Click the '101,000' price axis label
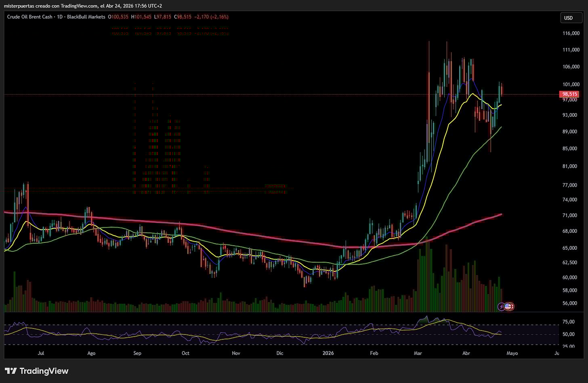Image resolution: width=588 pixels, height=383 pixels. (571, 84)
